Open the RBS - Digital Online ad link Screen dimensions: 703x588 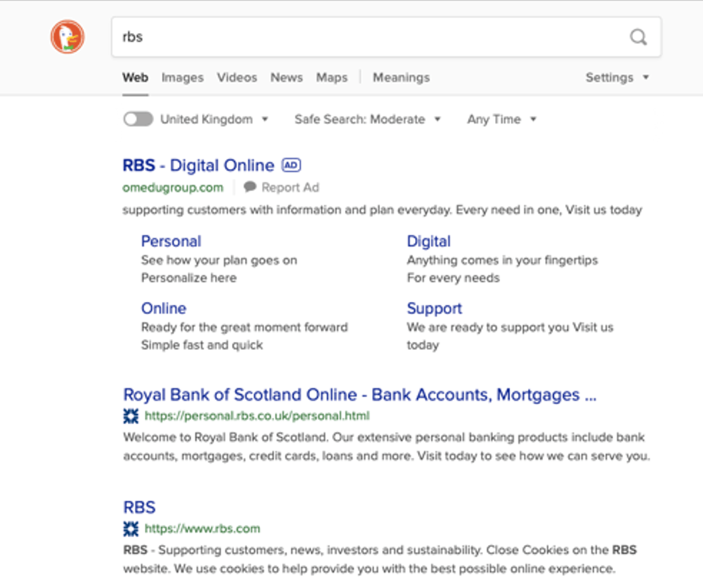[198, 165]
